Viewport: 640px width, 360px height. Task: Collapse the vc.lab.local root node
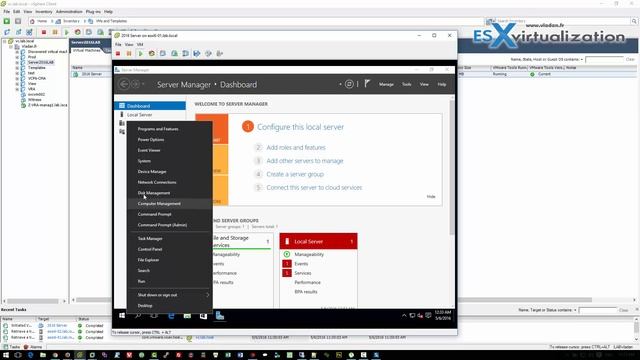(x=5, y=41)
